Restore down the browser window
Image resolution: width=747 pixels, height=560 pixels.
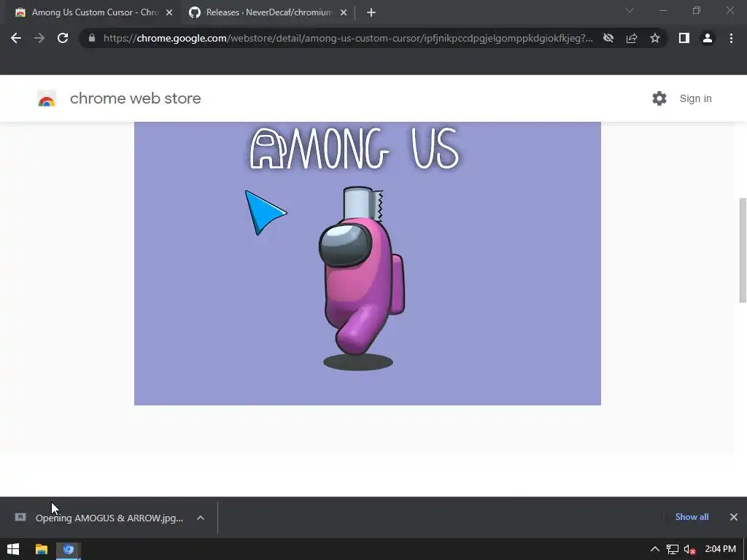(x=697, y=10)
